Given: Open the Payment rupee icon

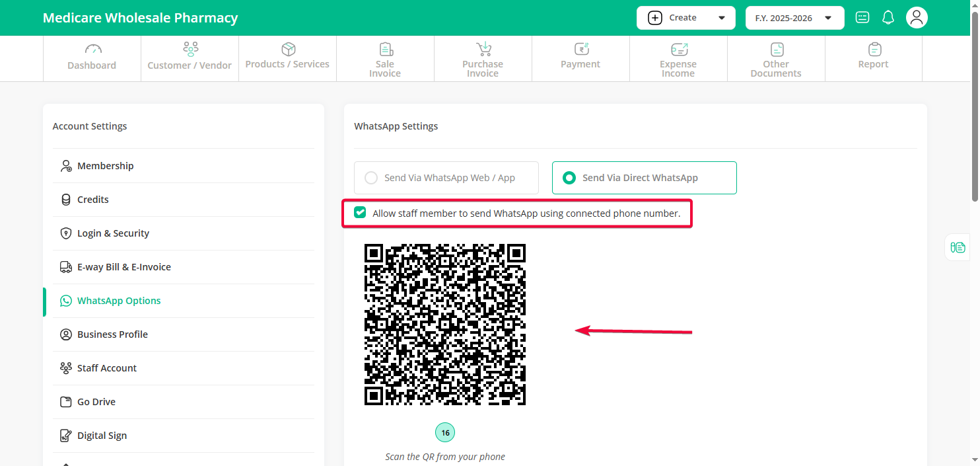Looking at the screenshot, I should 580,50.
